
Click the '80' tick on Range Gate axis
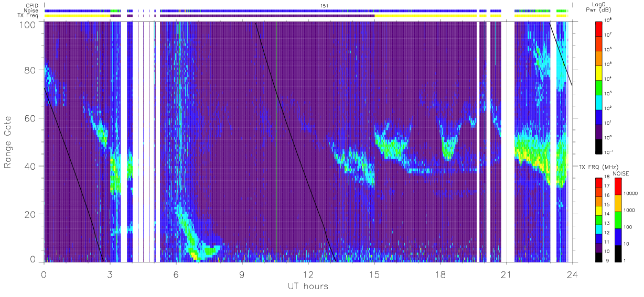click(x=30, y=70)
